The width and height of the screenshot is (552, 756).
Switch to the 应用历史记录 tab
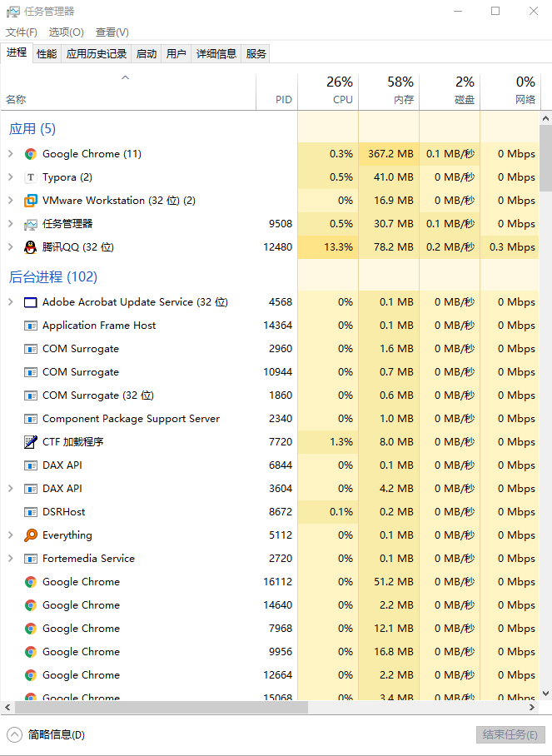click(97, 53)
